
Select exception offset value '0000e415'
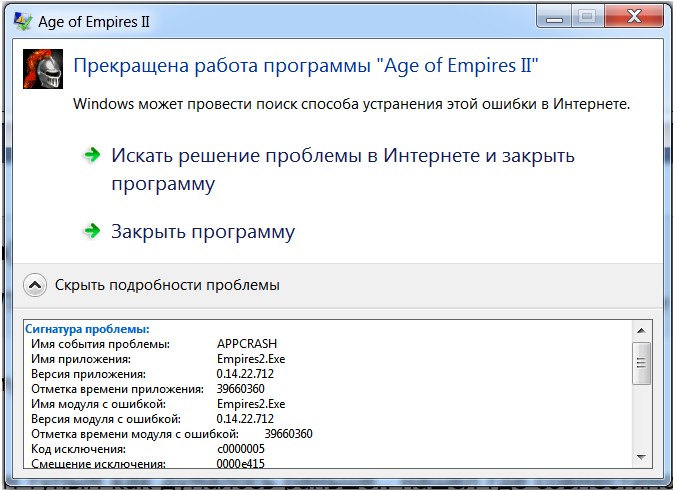tap(240, 463)
